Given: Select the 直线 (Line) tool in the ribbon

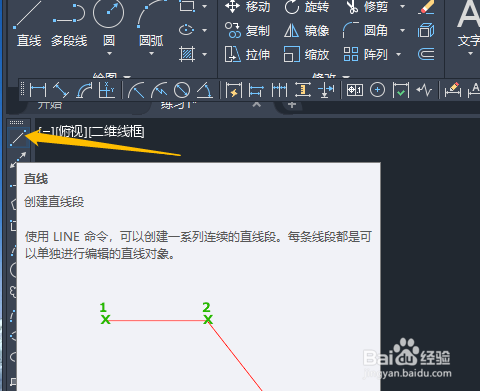Looking at the screenshot, I should 29,23.
